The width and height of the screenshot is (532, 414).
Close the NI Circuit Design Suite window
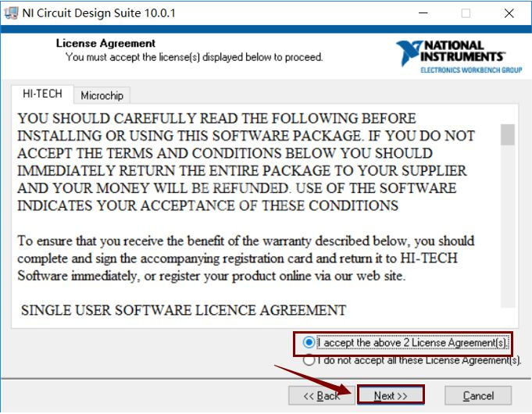pyautogui.click(x=509, y=13)
